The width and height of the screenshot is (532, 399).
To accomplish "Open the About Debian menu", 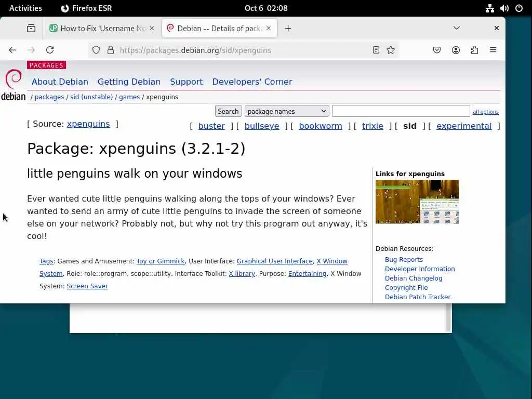I will tap(60, 82).
